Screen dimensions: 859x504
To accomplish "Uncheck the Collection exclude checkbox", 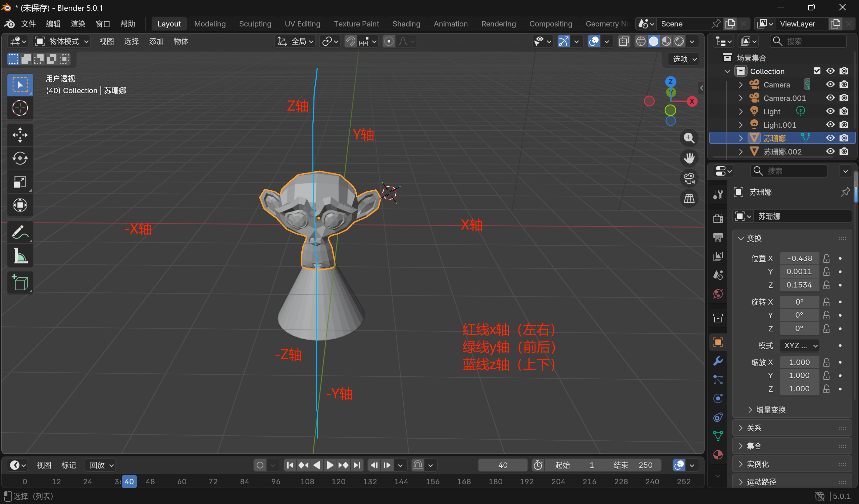I will (817, 71).
